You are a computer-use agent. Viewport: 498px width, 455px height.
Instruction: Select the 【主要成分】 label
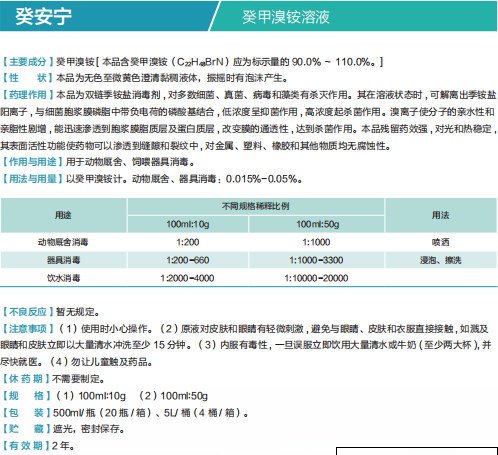(28, 62)
